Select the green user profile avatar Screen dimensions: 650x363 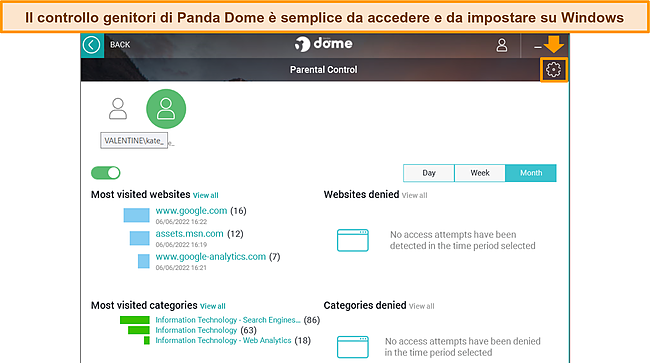coord(166,109)
